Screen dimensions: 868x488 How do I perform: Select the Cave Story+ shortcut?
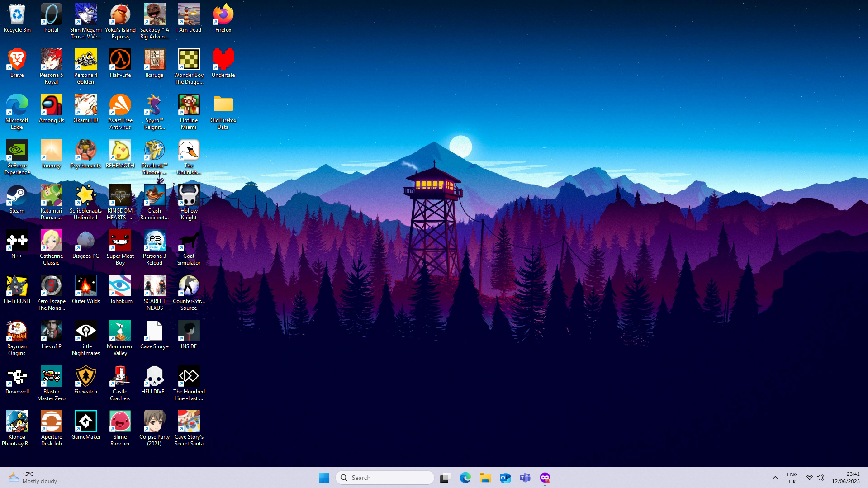(155, 331)
